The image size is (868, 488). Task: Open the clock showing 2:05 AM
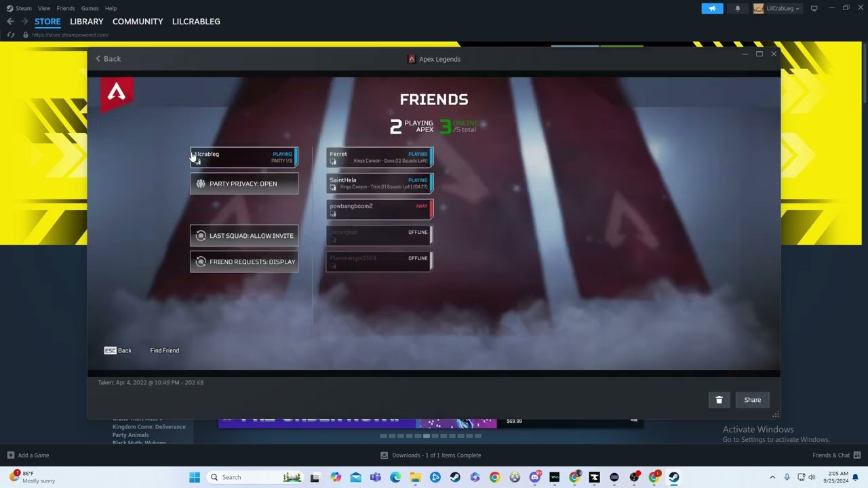(836, 477)
